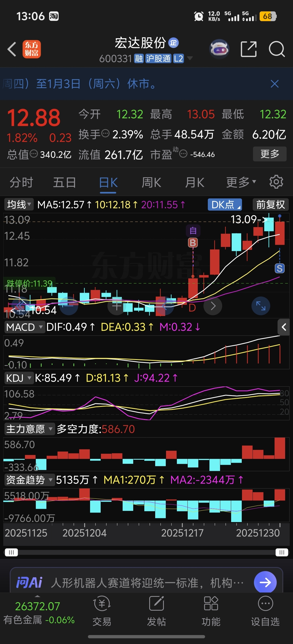Add stock via 设自选
The image size is (293, 644).
(265, 611)
